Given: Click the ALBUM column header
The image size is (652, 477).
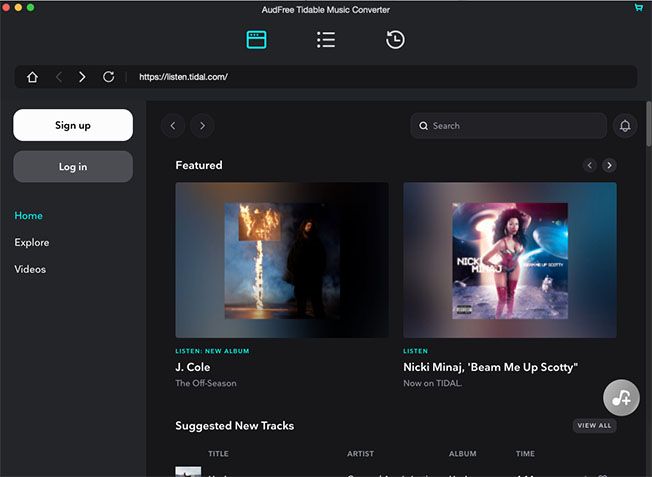Looking at the screenshot, I should [462, 454].
